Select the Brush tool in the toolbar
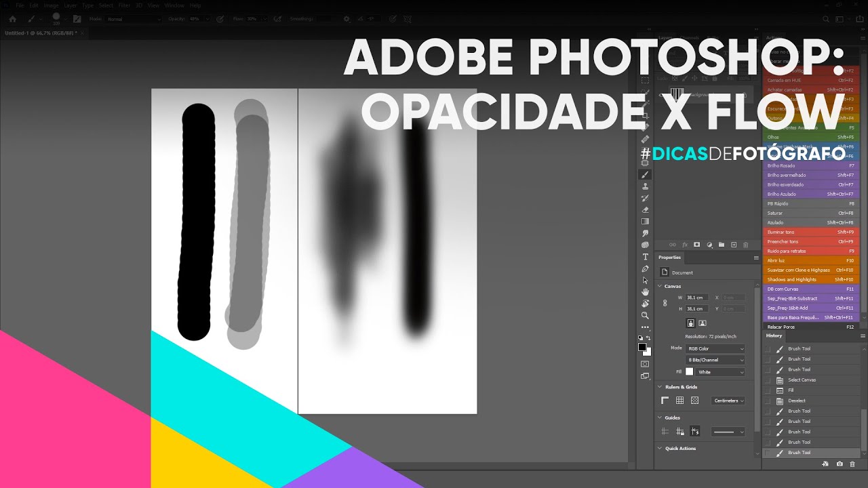 pos(645,174)
